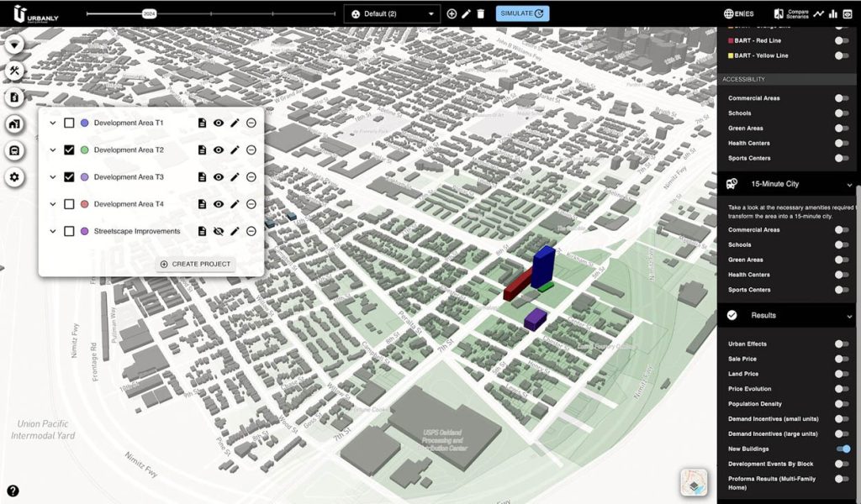Uncheck the Development Area T3 checkbox
861x504 pixels.
pyautogui.click(x=70, y=176)
